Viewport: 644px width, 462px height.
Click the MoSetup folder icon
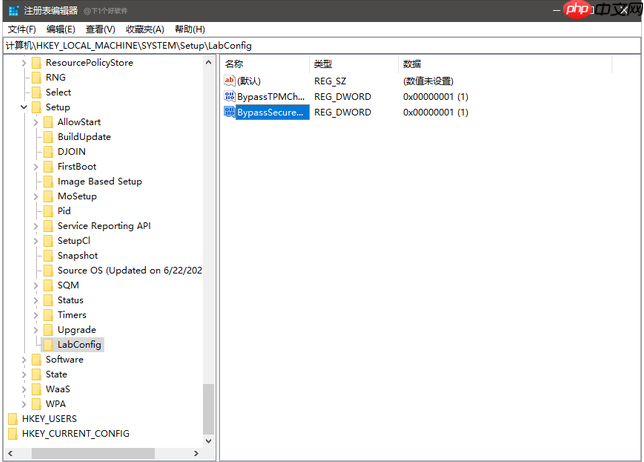[x=48, y=196]
